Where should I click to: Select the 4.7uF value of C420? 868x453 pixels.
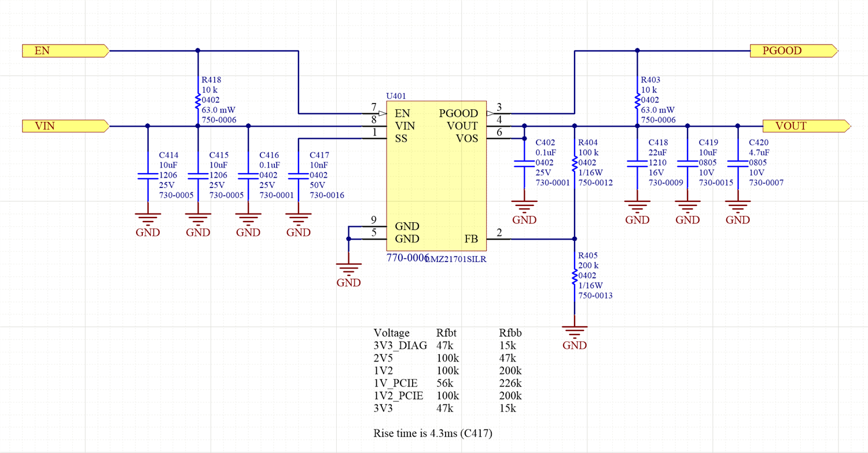pyautogui.click(x=760, y=152)
